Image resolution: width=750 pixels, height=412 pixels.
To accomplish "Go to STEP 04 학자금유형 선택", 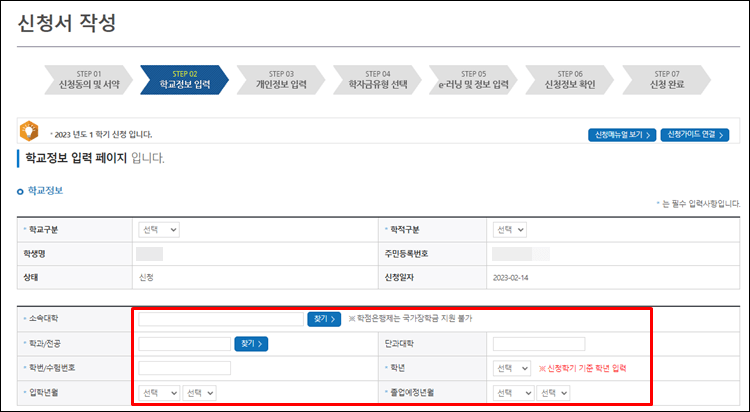I will point(378,80).
